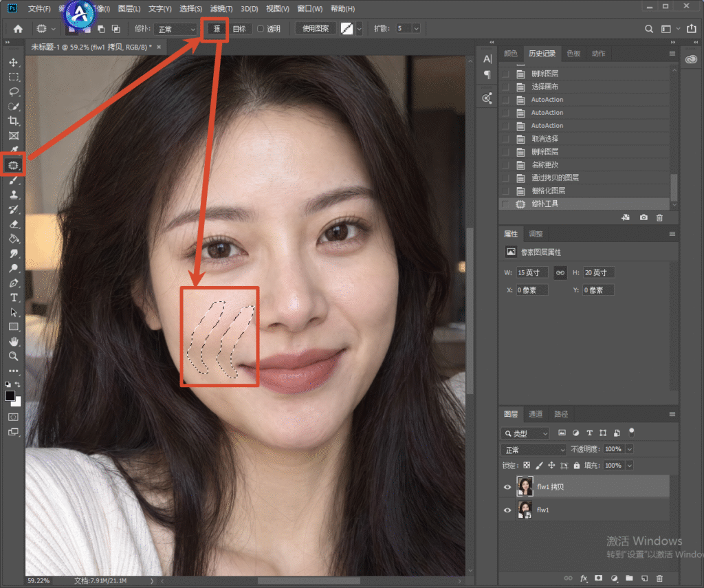Toggle lock transparent pixels icon
The image size is (704, 588).
(x=527, y=466)
